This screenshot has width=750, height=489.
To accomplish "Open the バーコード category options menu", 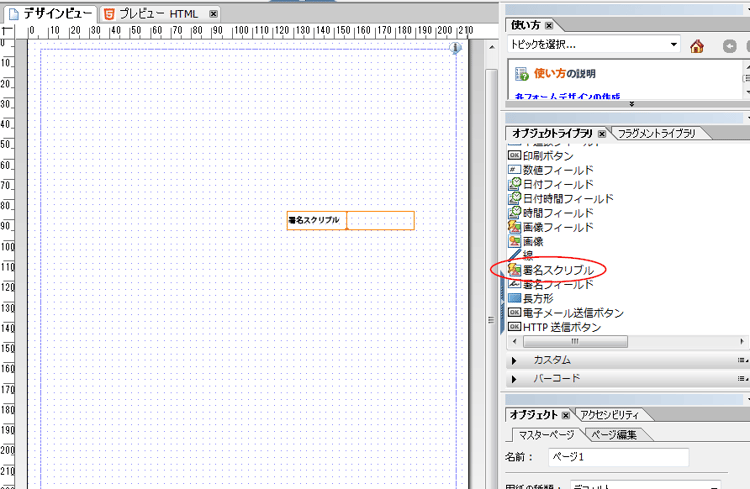I will pos(742,378).
